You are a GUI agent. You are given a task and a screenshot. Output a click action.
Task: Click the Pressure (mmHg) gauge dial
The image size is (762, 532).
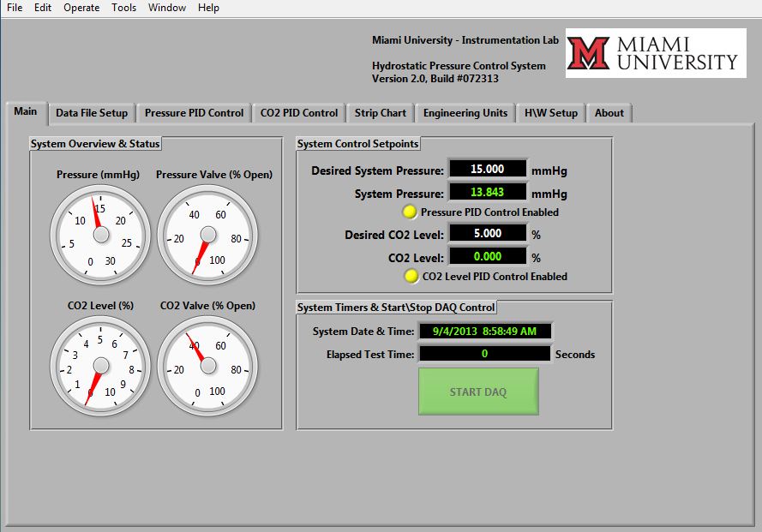coord(100,234)
